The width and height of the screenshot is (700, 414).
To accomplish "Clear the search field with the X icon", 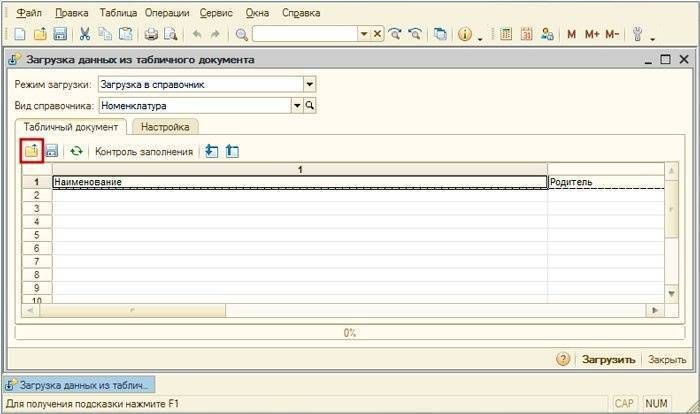I will click(377, 34).
